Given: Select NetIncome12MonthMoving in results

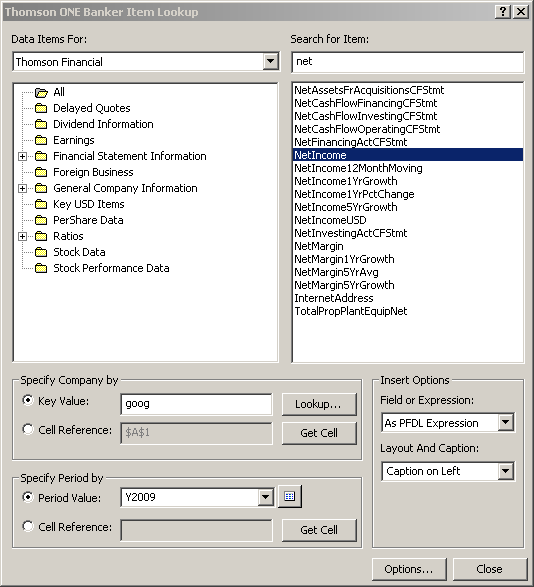Looking at the screenshot, I should pyautogui.click(x=407, y=168).
